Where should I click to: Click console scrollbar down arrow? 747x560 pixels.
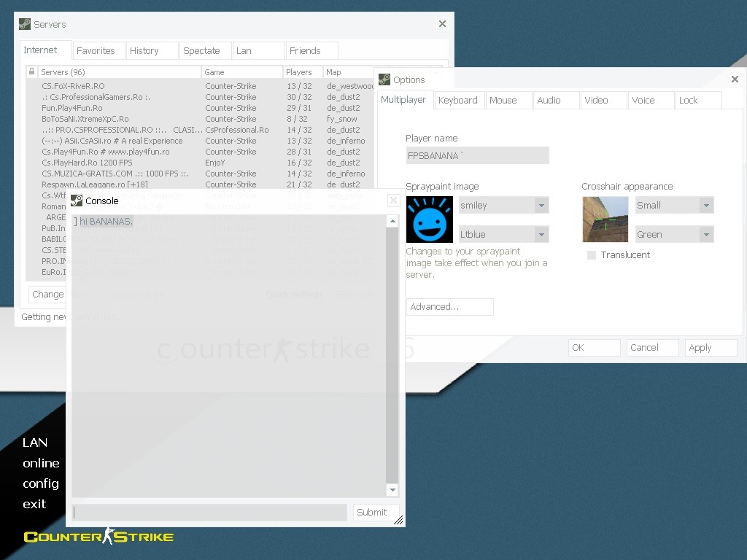click(x=392, y=490)
